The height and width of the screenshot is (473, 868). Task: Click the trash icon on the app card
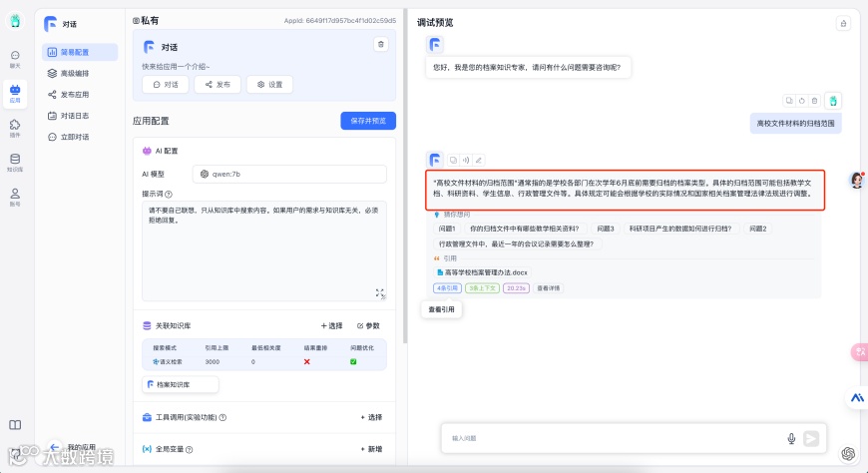pyautogui.click(x=381, y=44)
